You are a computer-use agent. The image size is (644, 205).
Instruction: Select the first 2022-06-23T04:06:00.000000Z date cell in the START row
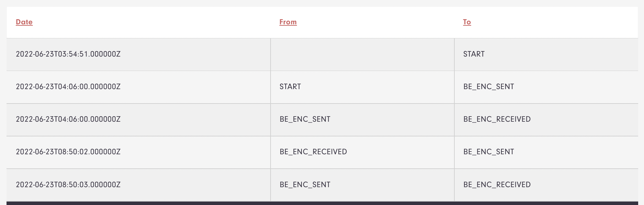pyautogui.click(x=68, y=87)
